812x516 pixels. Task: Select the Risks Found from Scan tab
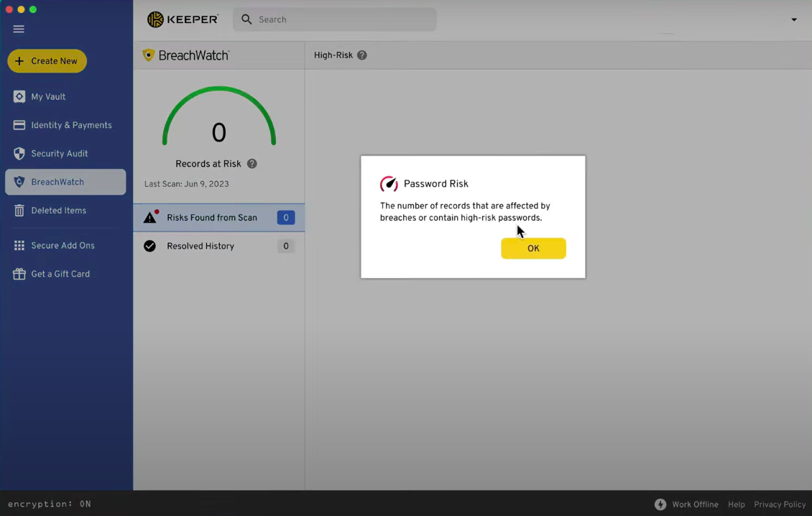[x=219, y=218]
